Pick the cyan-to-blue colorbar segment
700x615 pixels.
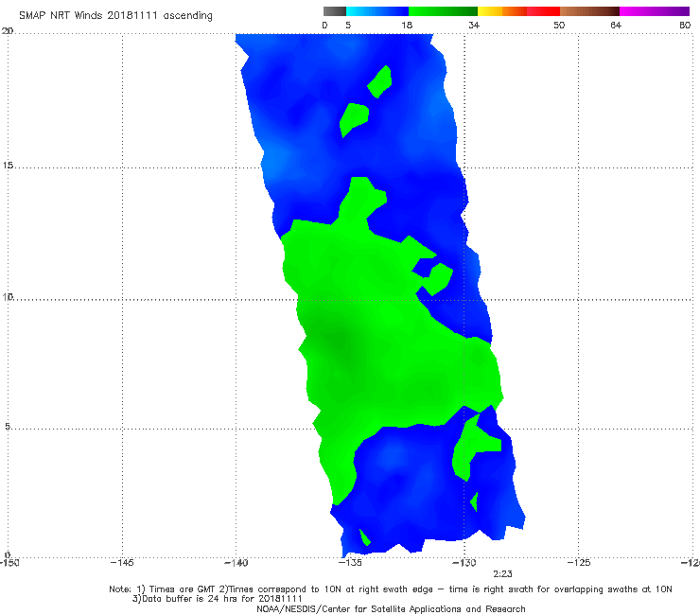[x=377, y=11]
